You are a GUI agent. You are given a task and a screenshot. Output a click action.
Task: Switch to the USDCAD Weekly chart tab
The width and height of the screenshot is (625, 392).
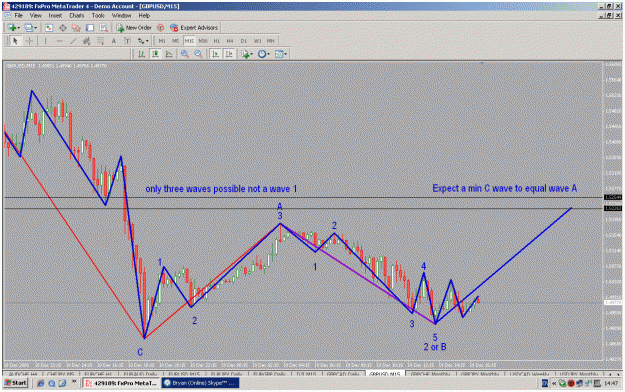click(529, 374)
